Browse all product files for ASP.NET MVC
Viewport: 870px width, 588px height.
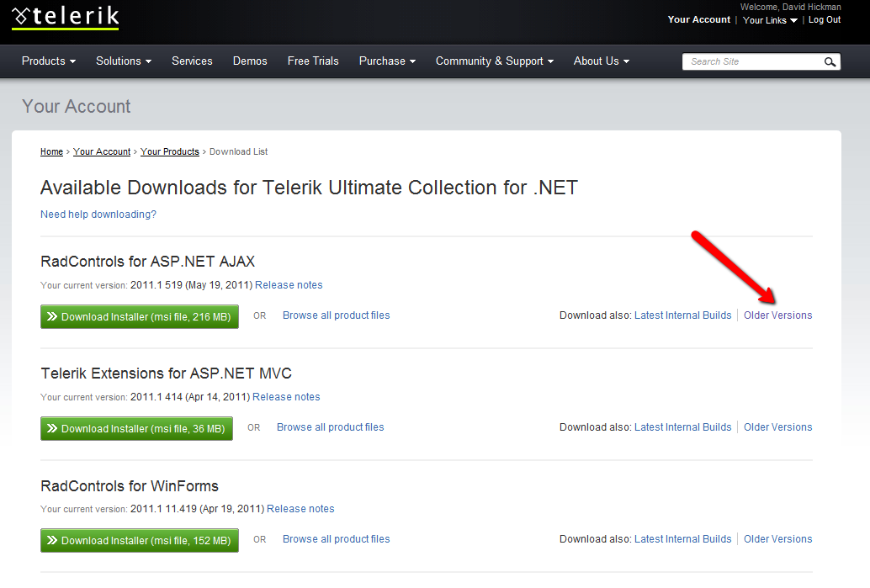(x=330, y=427)
